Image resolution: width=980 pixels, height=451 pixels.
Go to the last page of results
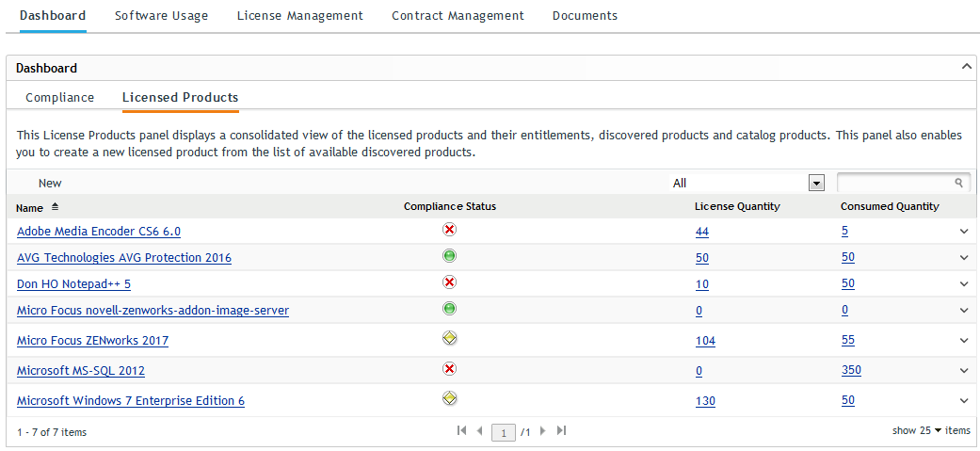coord(562,430)
